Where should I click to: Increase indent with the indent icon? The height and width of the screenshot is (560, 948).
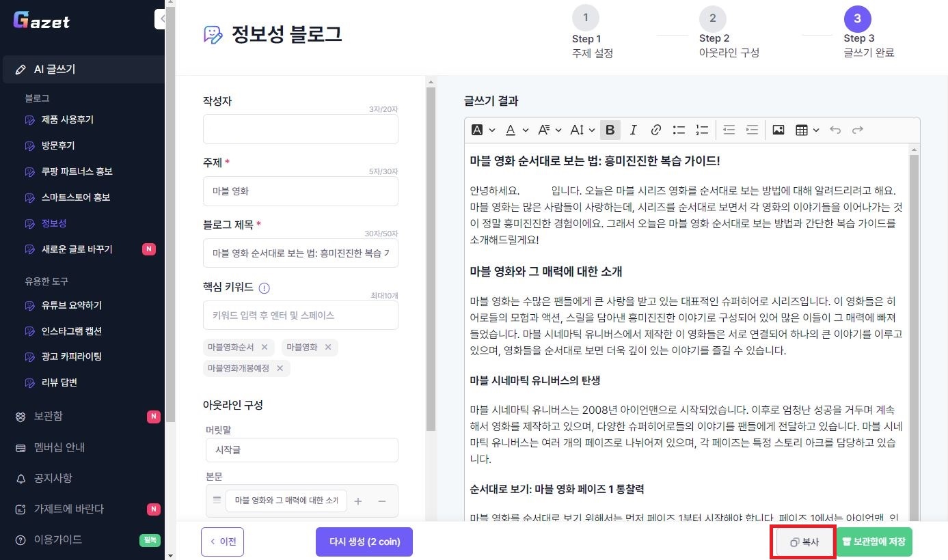coord(752,130)
